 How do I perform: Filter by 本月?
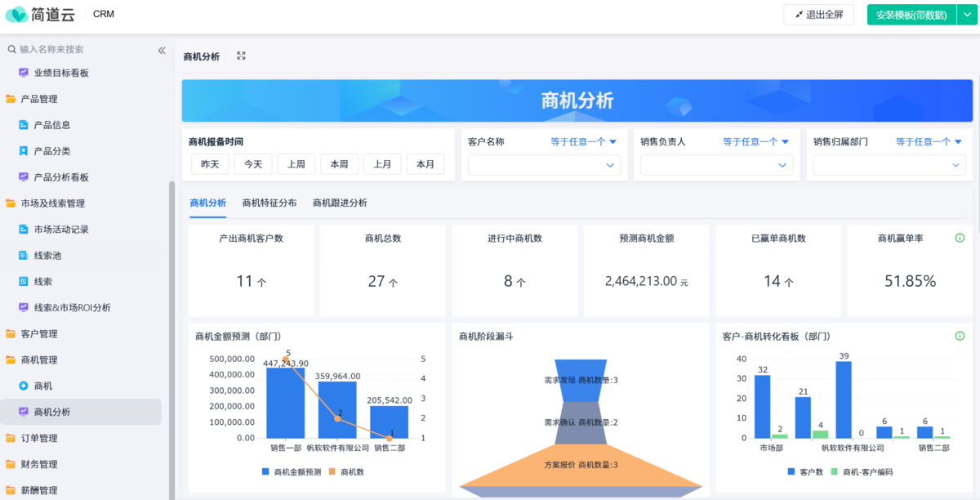click(x=425, y=164)
